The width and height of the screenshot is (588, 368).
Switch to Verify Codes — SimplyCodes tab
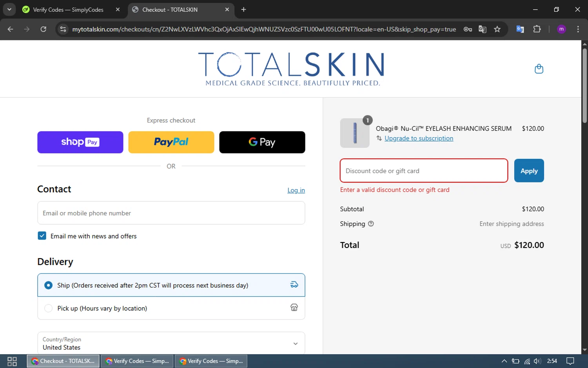tap(68, 9)
